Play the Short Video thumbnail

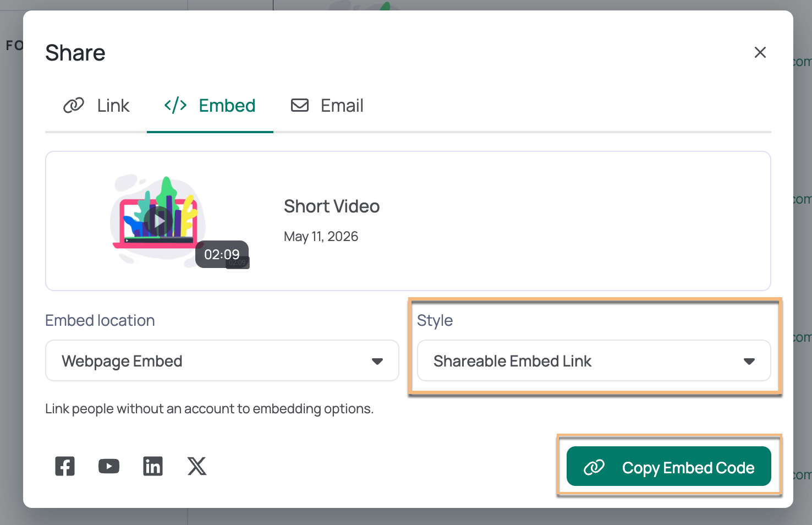point(158,221)
